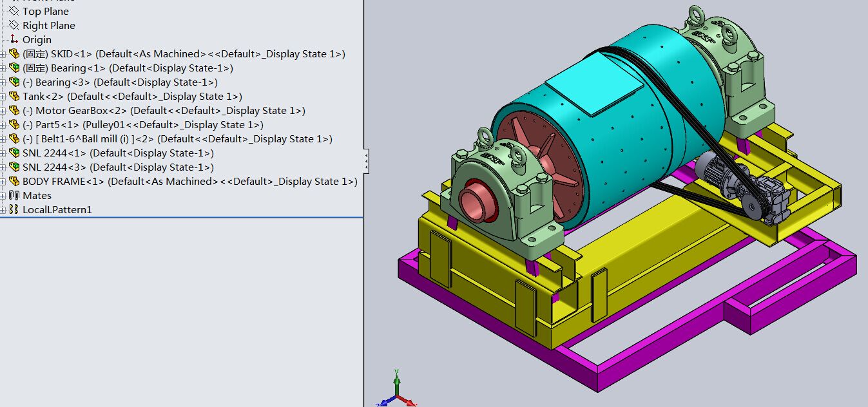Expand the SKID<1> component node
This screenshot has width=868, height=407.
pyautogui.click(x=3, y=54)
